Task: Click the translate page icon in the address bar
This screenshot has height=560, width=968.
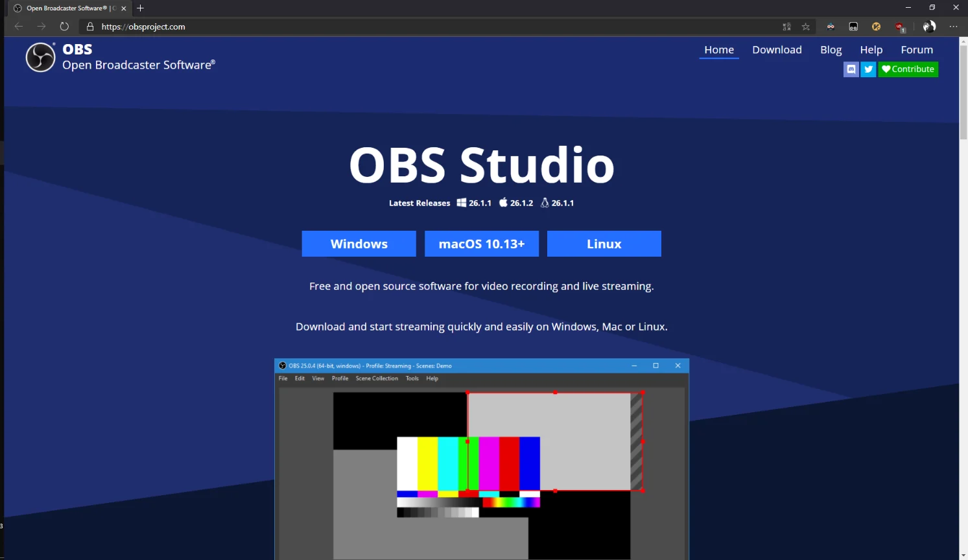Action: (x=786, y=27)
